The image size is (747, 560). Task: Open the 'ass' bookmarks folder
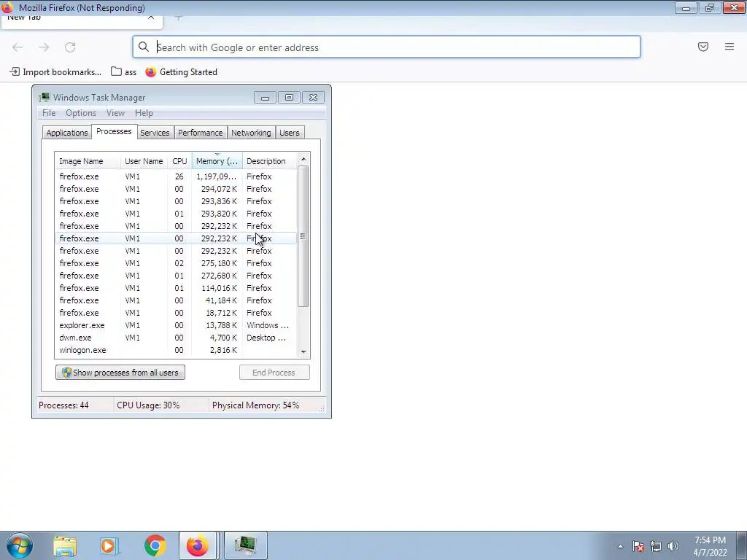123,72
